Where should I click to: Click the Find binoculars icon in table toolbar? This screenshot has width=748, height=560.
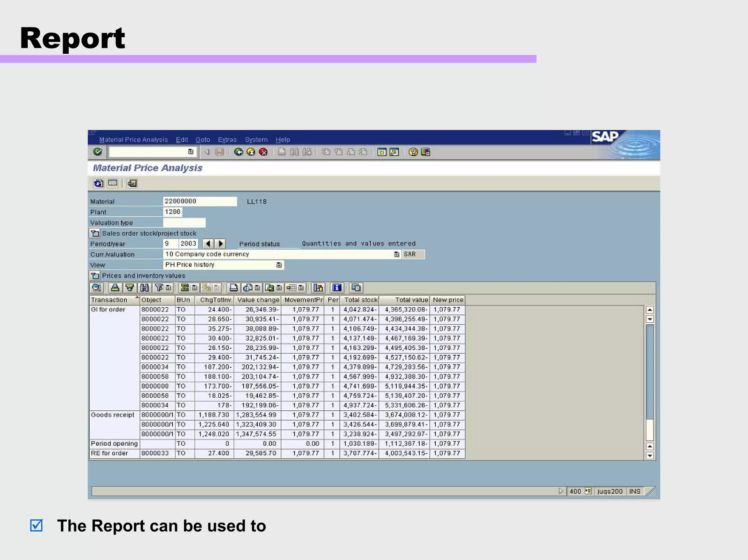tap(144, 288)
